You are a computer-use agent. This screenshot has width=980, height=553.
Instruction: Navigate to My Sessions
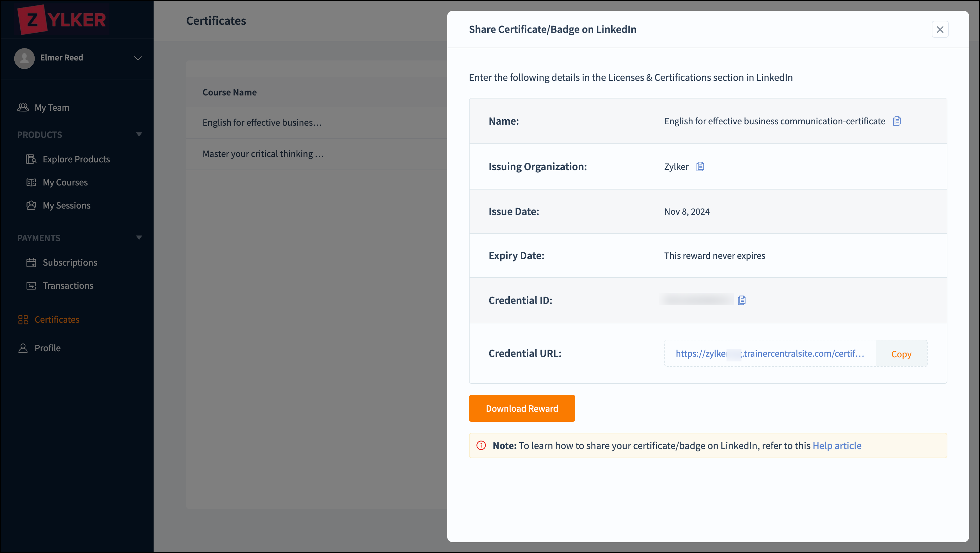pyautogui.click(x=67, y=206)
